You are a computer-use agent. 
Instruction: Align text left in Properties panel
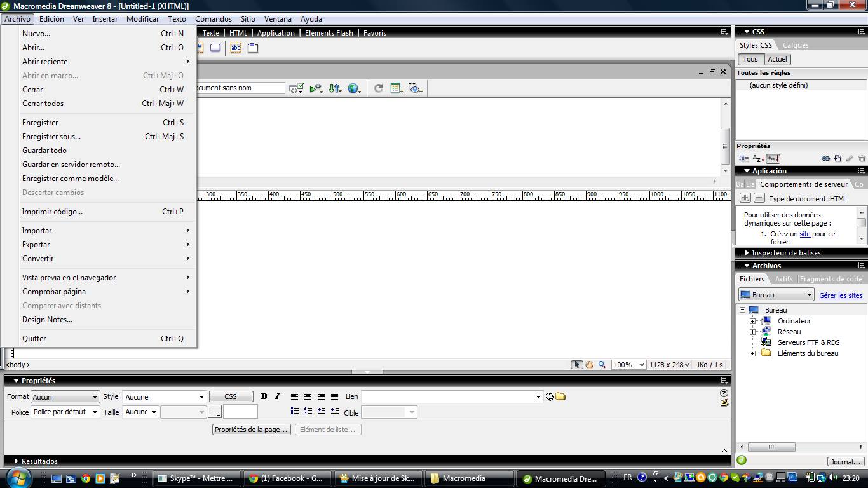tap(294, 396)
